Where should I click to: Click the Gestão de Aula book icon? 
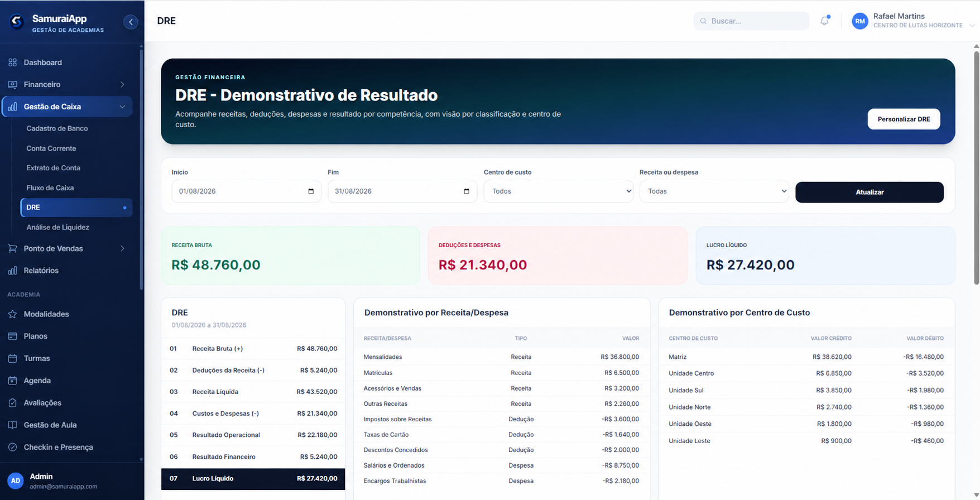click(x=12, y=425)
